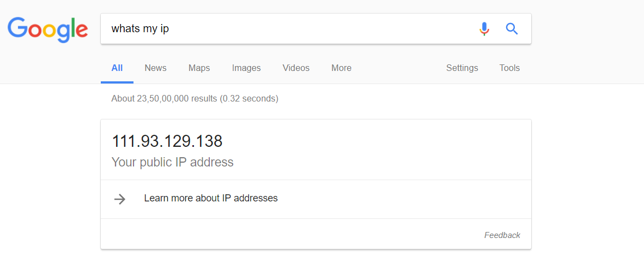Open the Maps tab
This screenshot has height=256, width=644.
pos(199,68)
